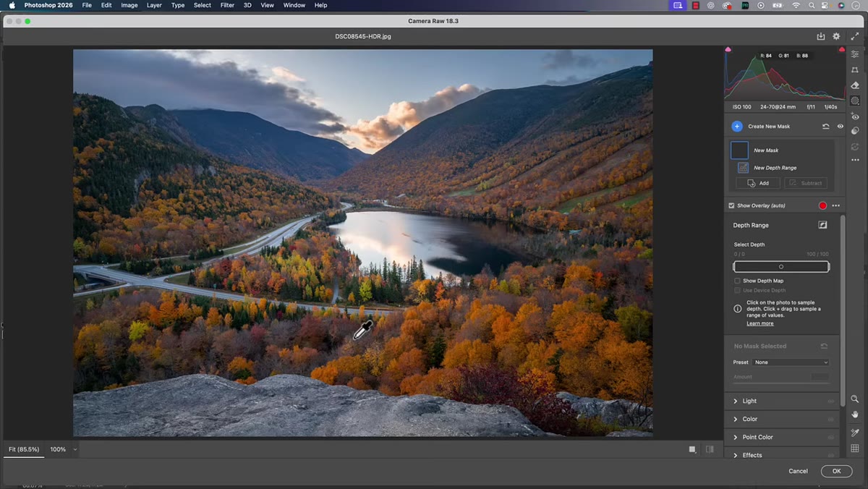Open Spotlight search in the menu bar
This screenshot has height=489, width=868.
812,5
